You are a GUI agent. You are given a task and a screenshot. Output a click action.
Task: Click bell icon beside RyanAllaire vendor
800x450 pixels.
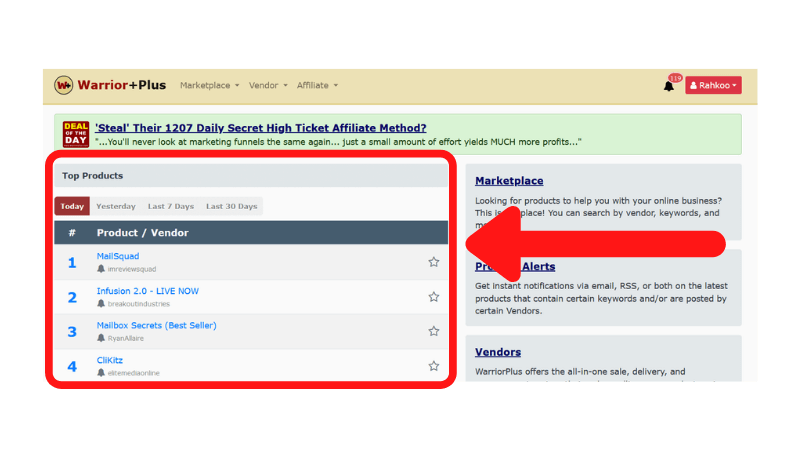(x=101, y=338)
